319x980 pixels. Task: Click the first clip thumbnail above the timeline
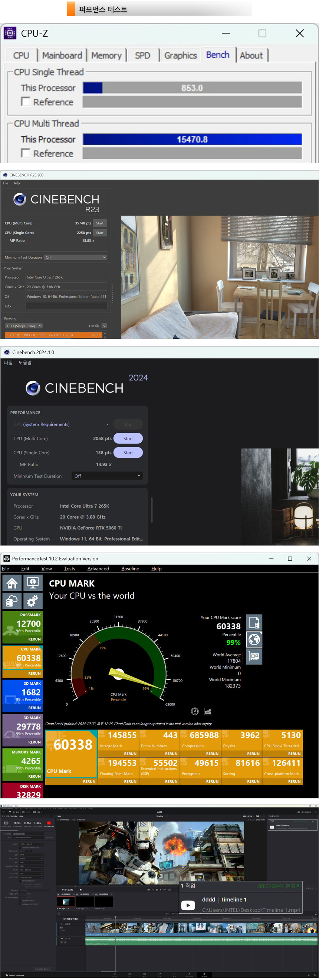[x=66, y=902]
